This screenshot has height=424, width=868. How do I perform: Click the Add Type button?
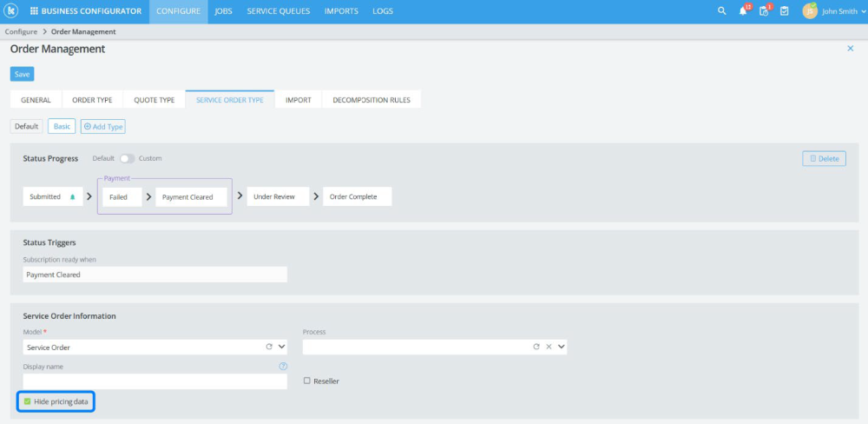click(103, 126)
